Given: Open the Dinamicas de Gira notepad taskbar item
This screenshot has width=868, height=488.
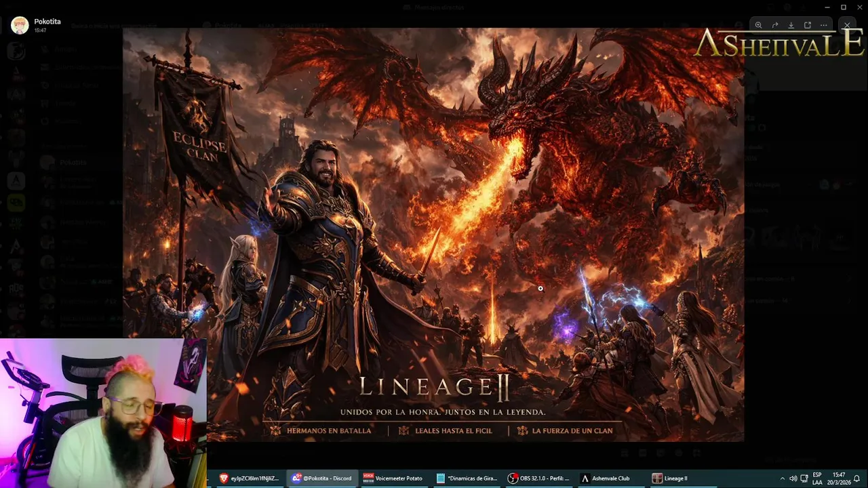Looking at the screenshot, I should point(467,479).
